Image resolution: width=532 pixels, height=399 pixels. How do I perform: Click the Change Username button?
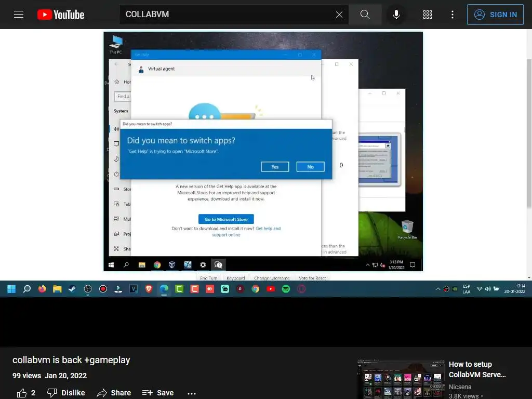272,277
